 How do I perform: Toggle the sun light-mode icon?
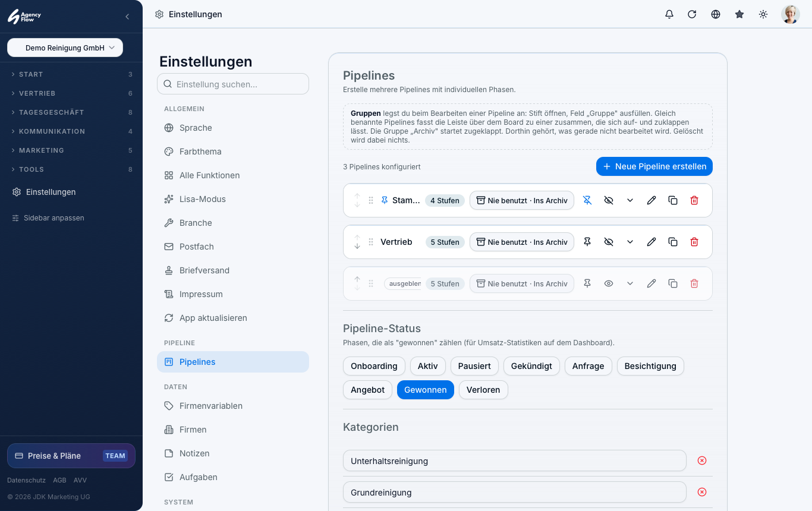(x=763, y=14)
